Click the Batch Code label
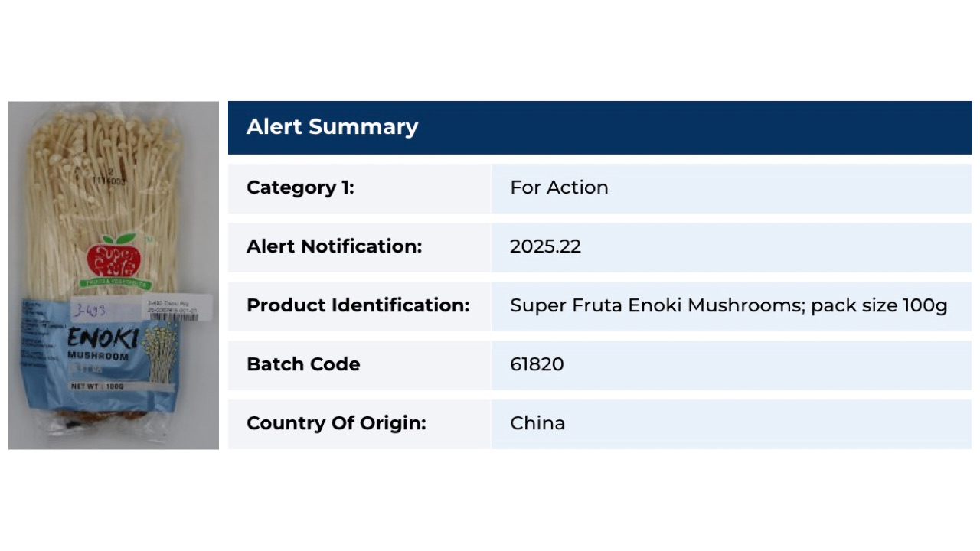980x551 pixels. (303, 364)
